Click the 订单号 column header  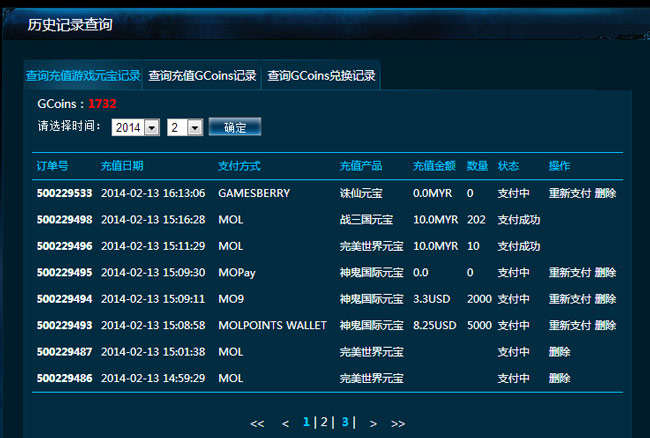coord(52,166)
